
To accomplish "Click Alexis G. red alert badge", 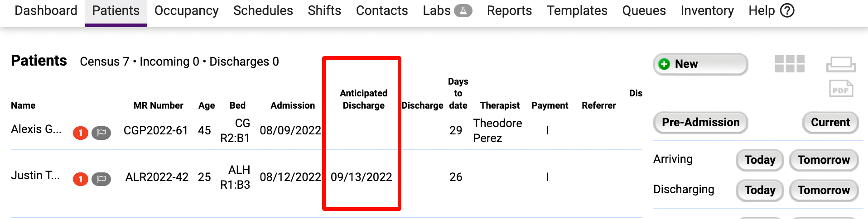I will pos(81,133).
